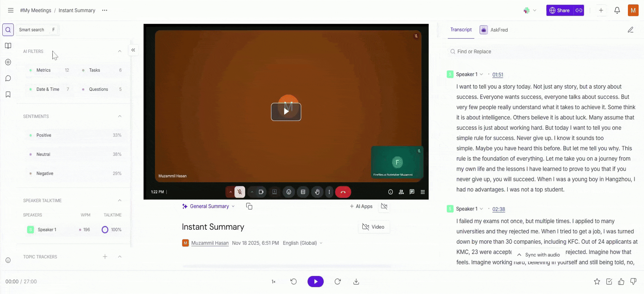Filter by Neutral sentiment
The width and height of the screenshot is (644, 294).
[75, 154]
